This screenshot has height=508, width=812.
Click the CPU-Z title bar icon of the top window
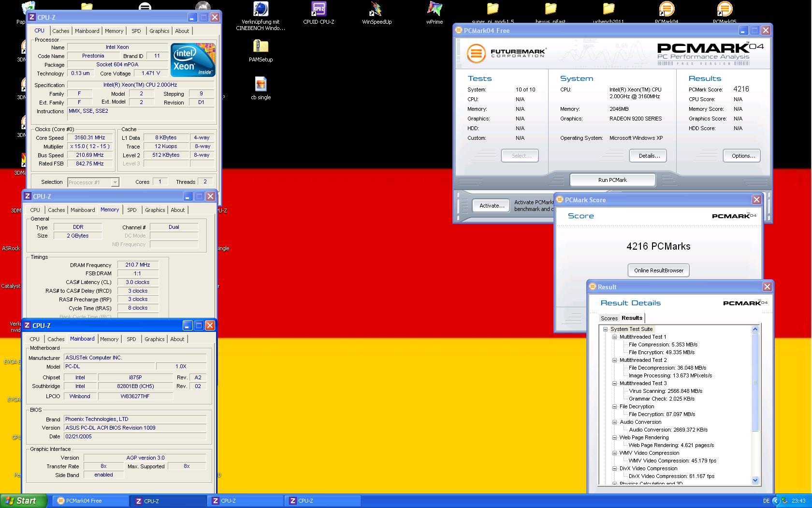click(32, 17)
